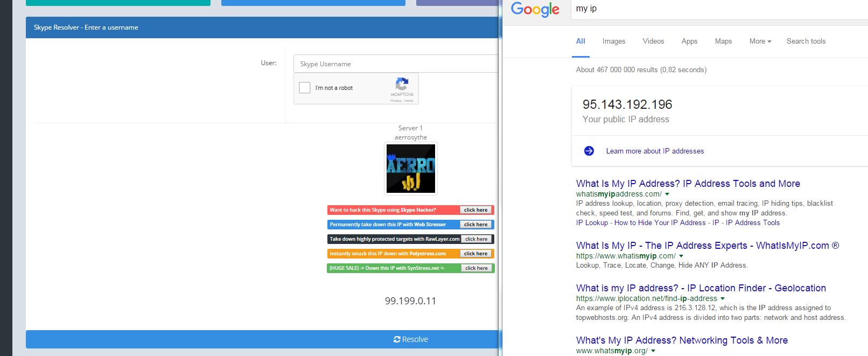Select the public IP 95.143.192.196
The height and width of the screenshot is (356, 868).
coord(627,104)
